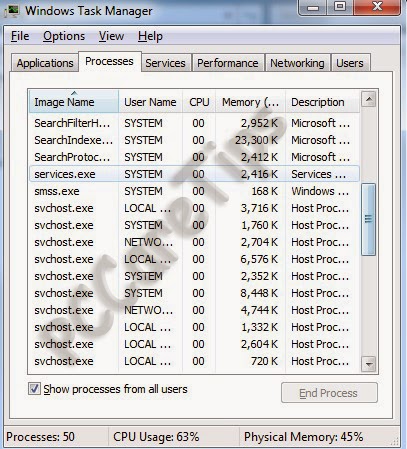Screen dimensions: 407x449
Task: Select the services.exe process
Action: click(x=194, y=174)
